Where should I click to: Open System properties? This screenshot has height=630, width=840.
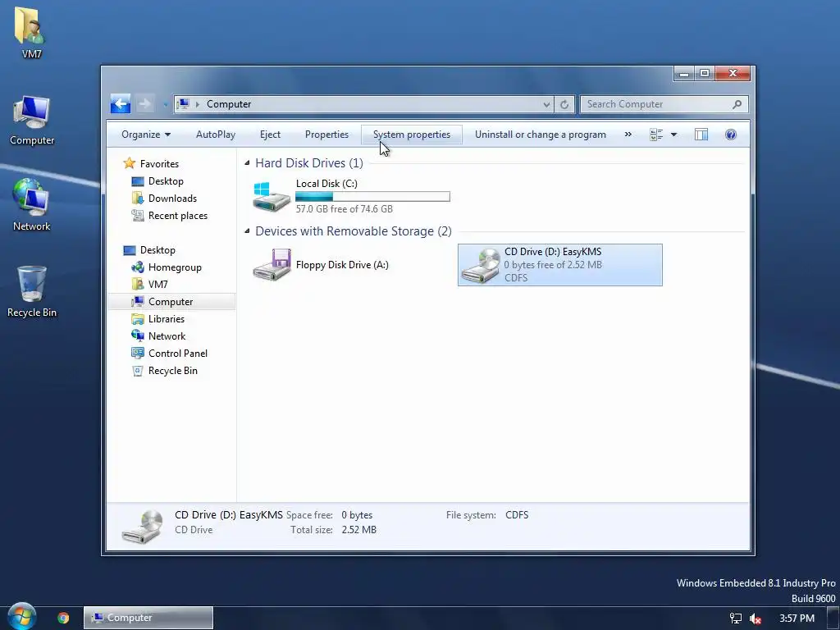click(x=412, y=135)
